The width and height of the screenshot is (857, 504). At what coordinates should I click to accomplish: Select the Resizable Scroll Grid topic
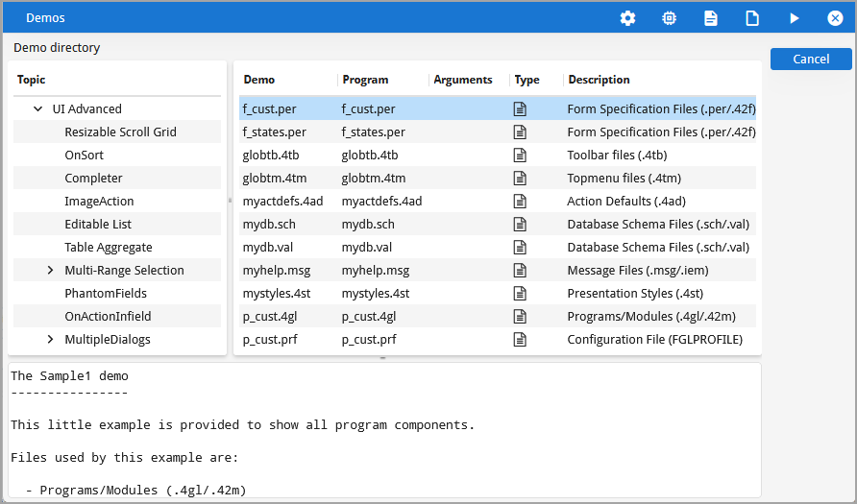120,132
